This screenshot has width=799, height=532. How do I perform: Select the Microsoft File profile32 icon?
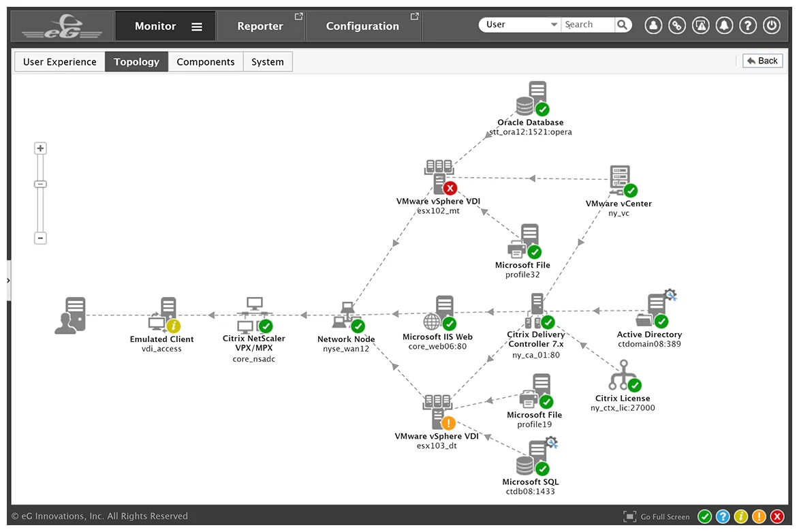click(524, 241)
